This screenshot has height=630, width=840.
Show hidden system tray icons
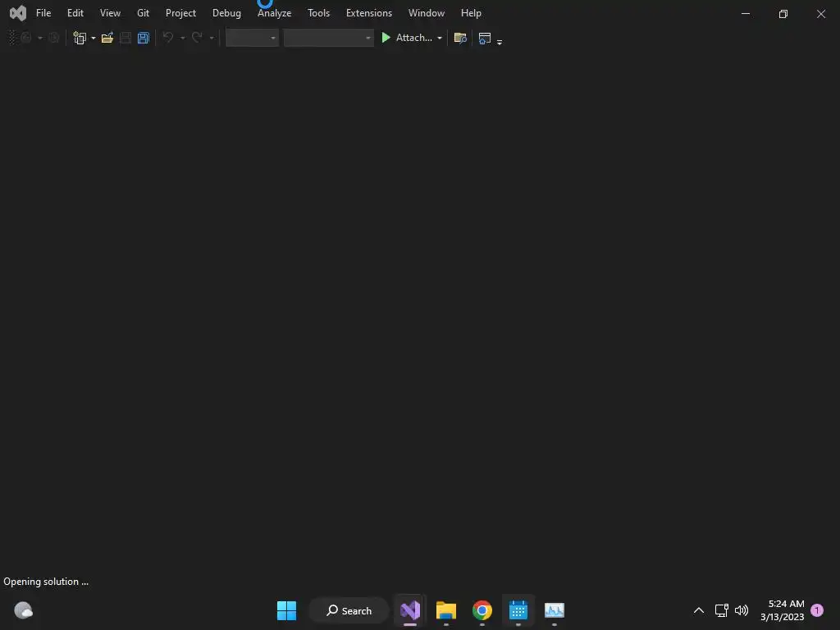[699, 610]
